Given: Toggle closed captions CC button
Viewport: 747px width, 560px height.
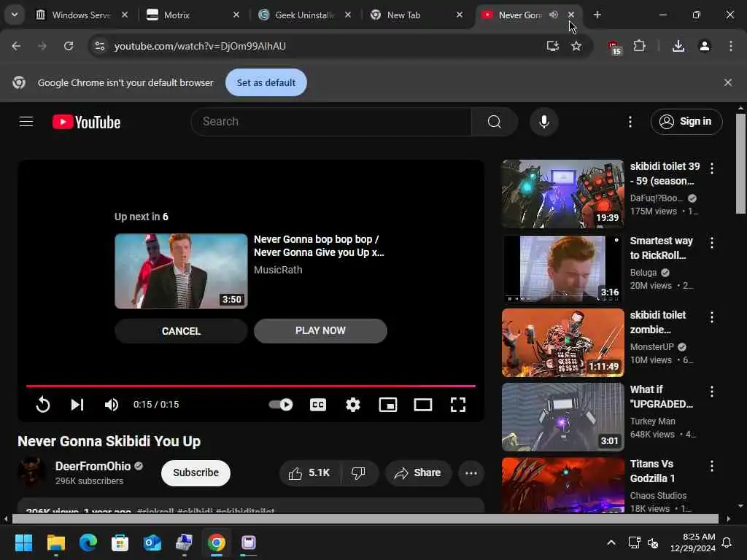Looking at the screenshot, I should [x=318, y=405].
